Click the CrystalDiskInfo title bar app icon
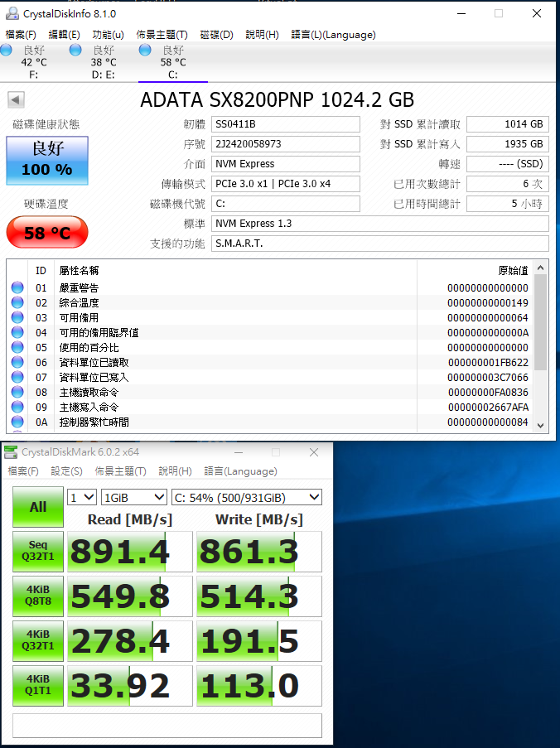Screen dimensions: 560x748 [12, 13]
